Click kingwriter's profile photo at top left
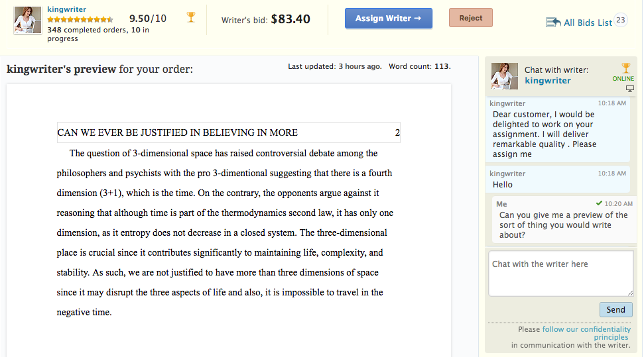Viewport: 644px width, 357px height. tap(28, 20)
